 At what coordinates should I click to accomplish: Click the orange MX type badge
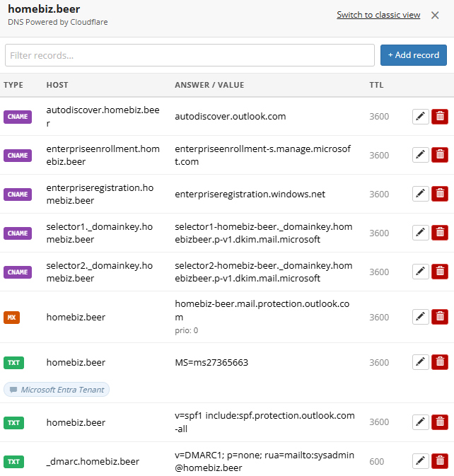11,318
